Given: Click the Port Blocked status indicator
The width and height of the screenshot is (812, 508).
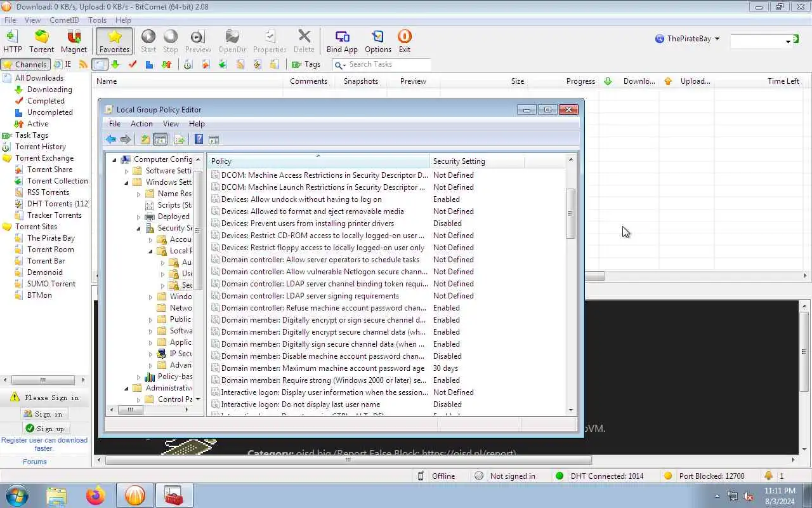Looking at the screenshot, I should [x=704, y=476].
